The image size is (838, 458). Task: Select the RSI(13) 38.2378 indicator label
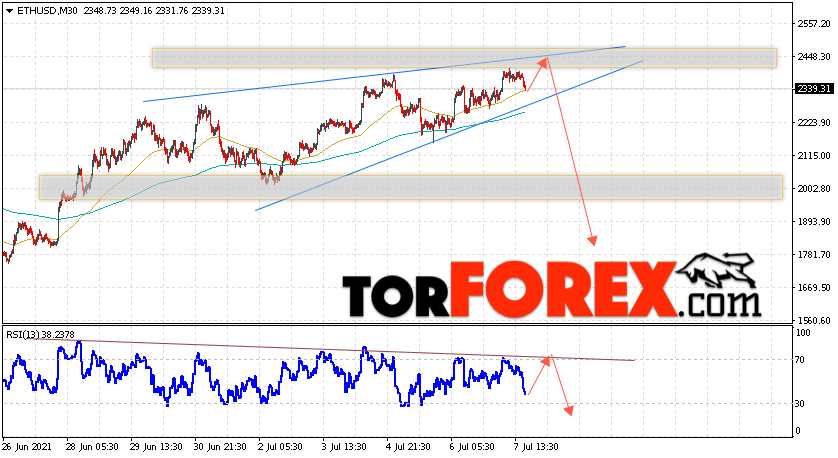click(x=41, y=335)
